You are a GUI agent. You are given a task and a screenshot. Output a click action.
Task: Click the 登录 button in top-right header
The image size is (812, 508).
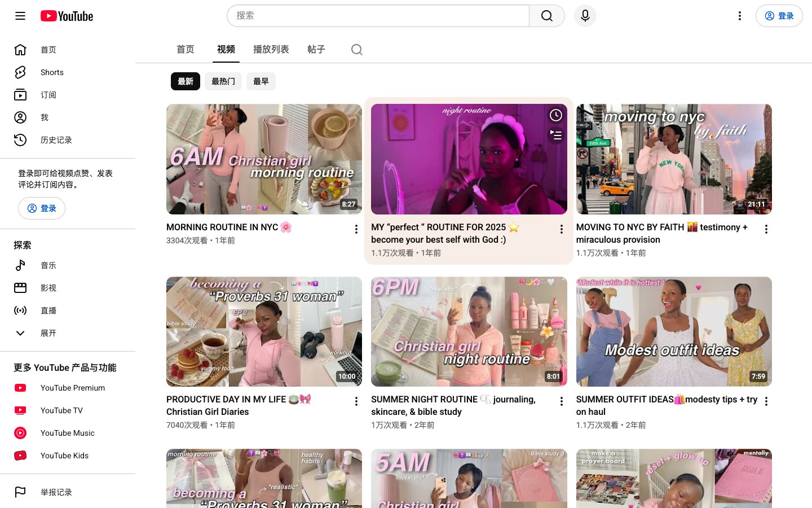pyautogui.click(x=779, y=16)
